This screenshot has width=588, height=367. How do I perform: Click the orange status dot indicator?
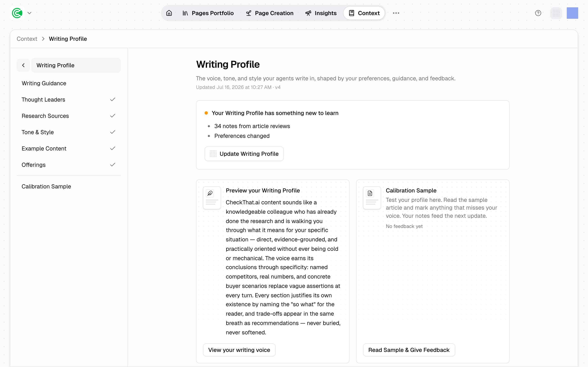pos(206,113)
